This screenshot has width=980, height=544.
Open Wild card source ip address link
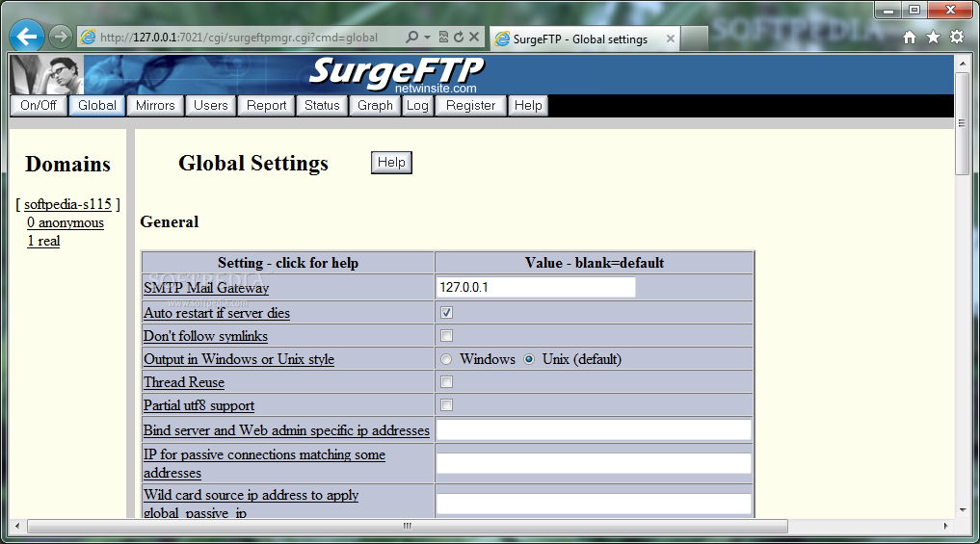(251, 504)
